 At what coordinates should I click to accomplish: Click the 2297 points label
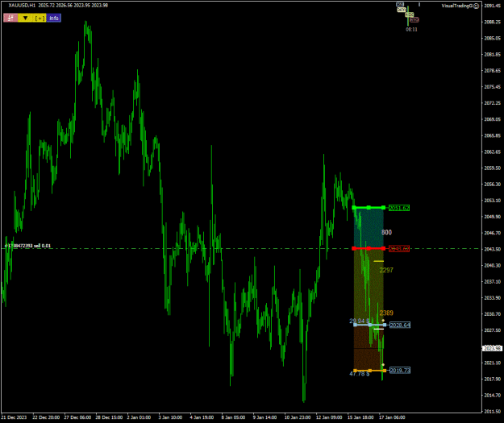tap(386, 270)
